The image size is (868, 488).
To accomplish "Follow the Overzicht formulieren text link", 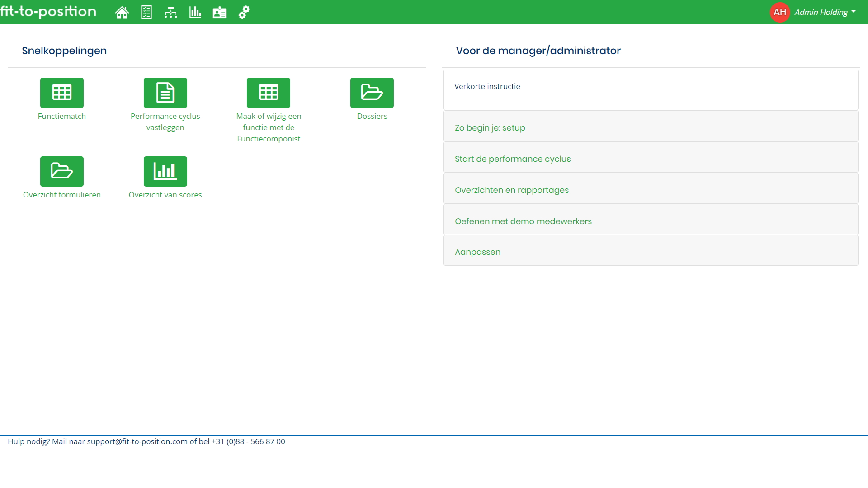I will [62, 195].
